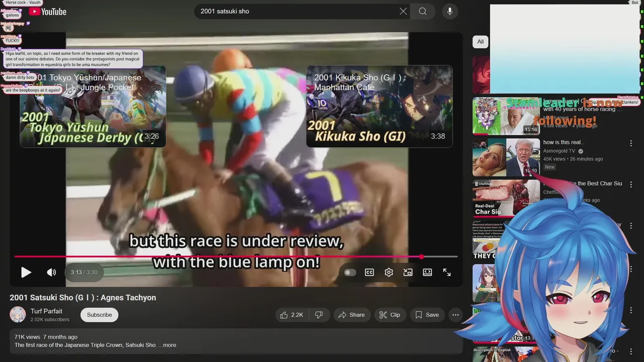Click the 71K views 7 months ago text
This screenshot has width=644, height=362.
pyautogui.click(x=46, y=337)
